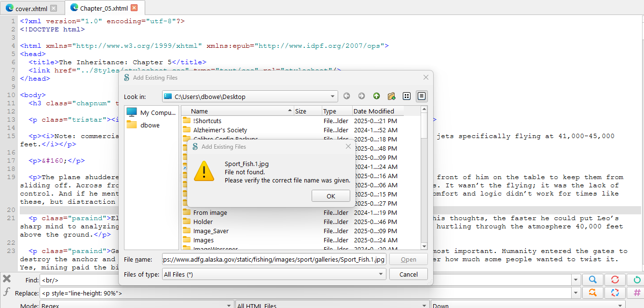Click folder icon beside Images

[x=187, y=240]
